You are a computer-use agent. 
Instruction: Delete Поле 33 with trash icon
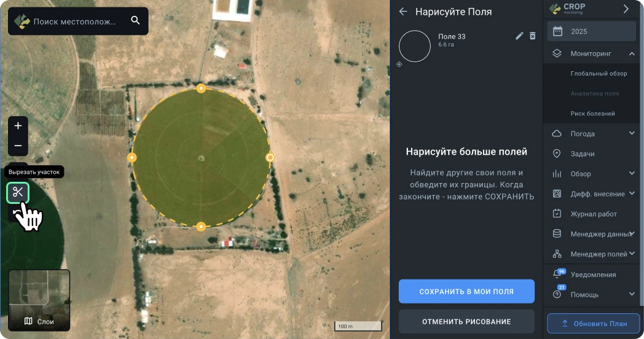pos(533,36)
